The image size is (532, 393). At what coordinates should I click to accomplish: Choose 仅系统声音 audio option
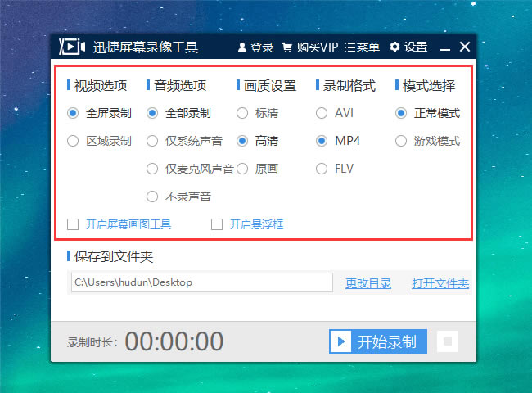[152, 141]
